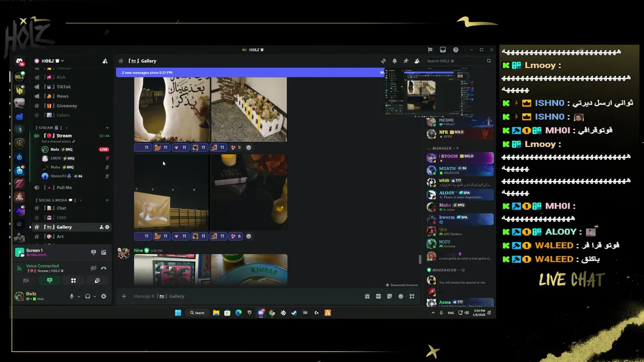
Task: Add channel to SOCIAL & MEDIA category
Action: coord(107,200)
